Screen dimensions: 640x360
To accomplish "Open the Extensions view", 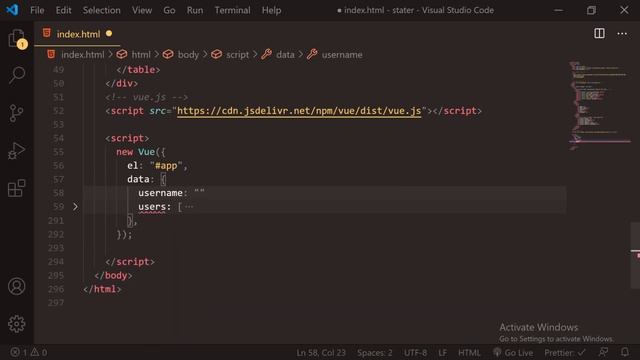I will (17, 188).
